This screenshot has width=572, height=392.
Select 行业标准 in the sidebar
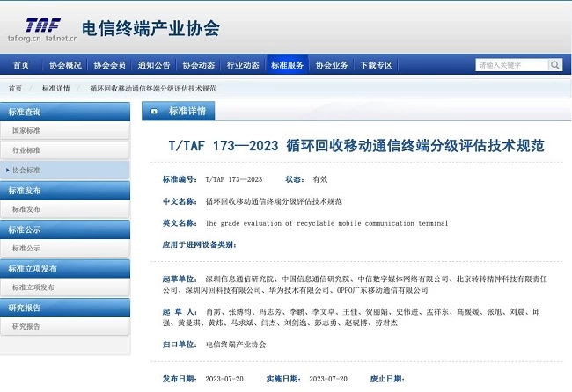point(26,150)
